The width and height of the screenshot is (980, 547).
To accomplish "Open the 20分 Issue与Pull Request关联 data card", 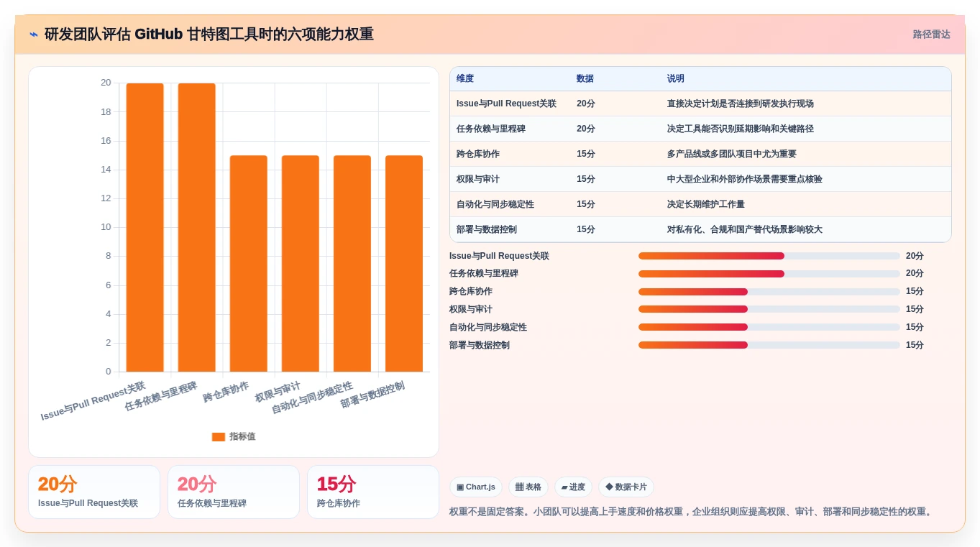I will pos(94,492).
